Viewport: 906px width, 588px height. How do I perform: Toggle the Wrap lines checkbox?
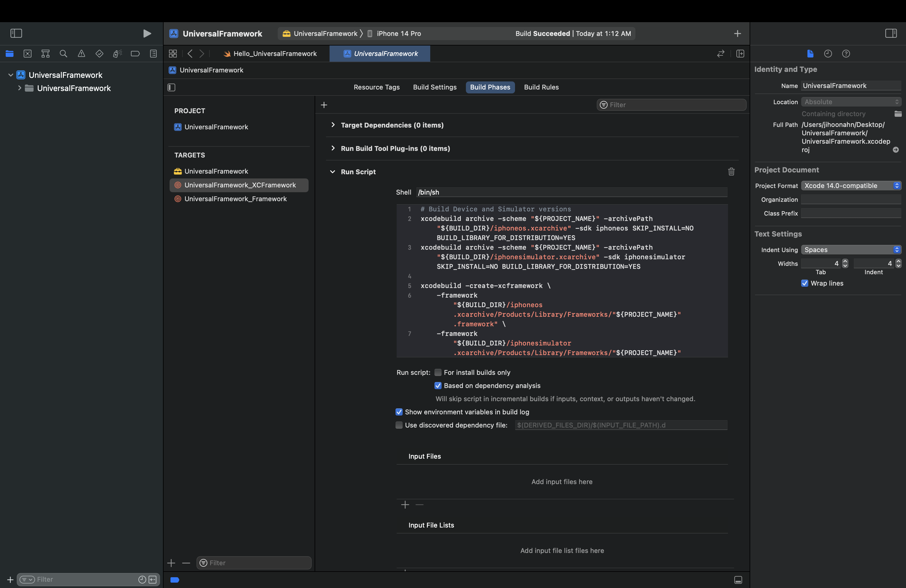click(x=805, y=283)
